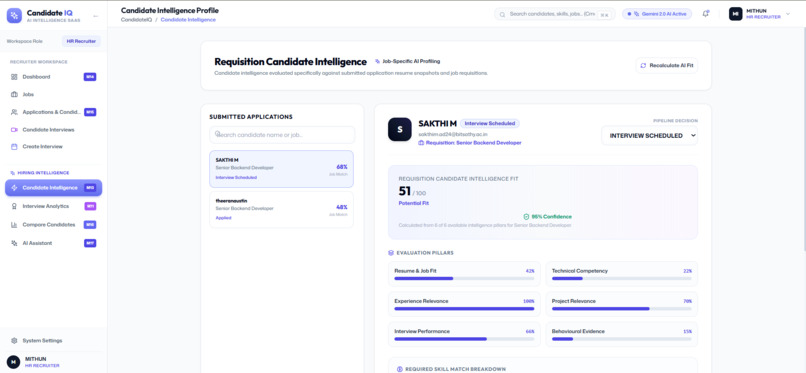Navigate to Candidate Interviews
The image size is (806, 373).
53,130
